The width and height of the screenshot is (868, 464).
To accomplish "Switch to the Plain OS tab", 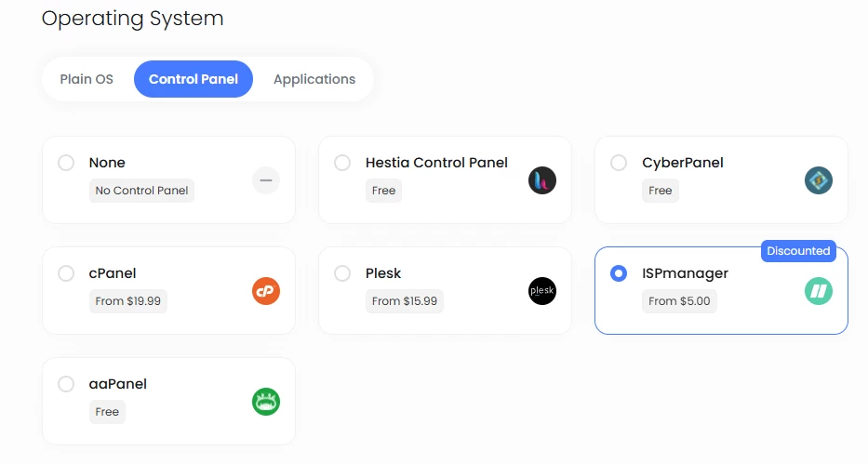I will tap(87, 79).
